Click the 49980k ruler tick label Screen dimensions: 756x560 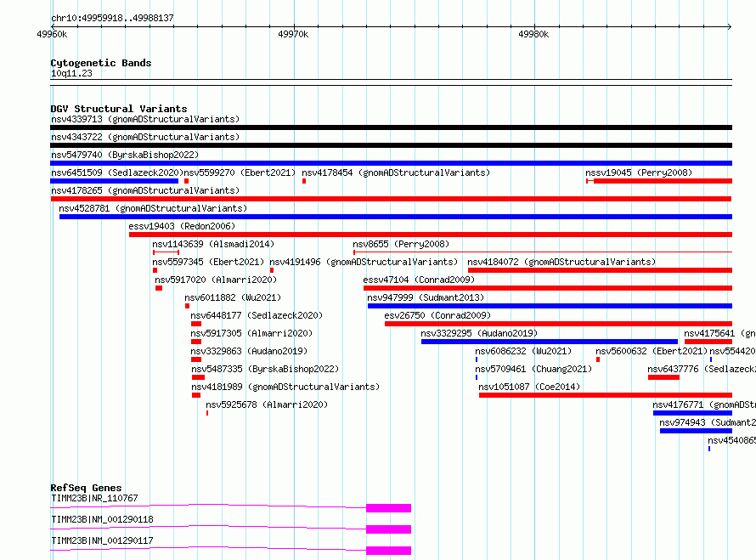533,34
